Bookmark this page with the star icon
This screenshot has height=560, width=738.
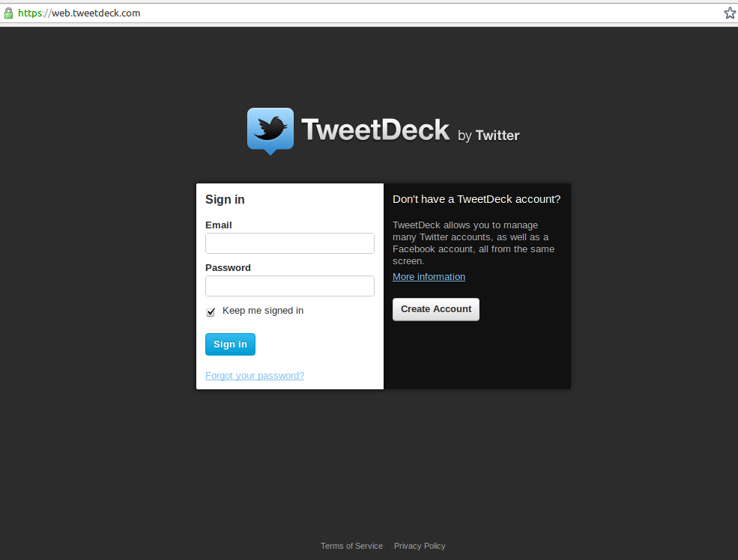pos(730,13)
